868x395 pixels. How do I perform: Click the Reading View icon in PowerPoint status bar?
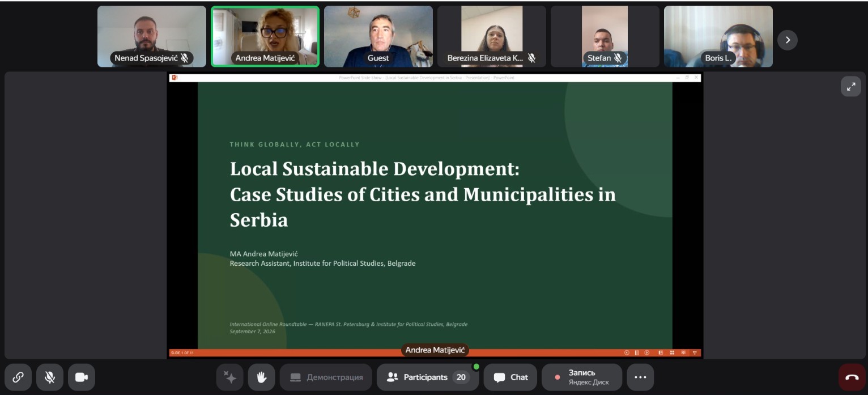(x=683, y=352)
